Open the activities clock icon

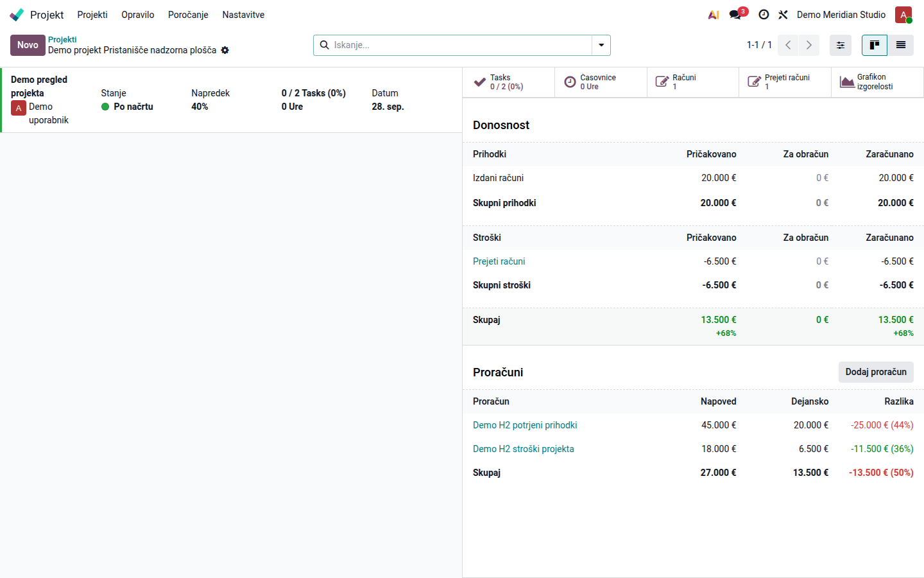tap(764, 15)
